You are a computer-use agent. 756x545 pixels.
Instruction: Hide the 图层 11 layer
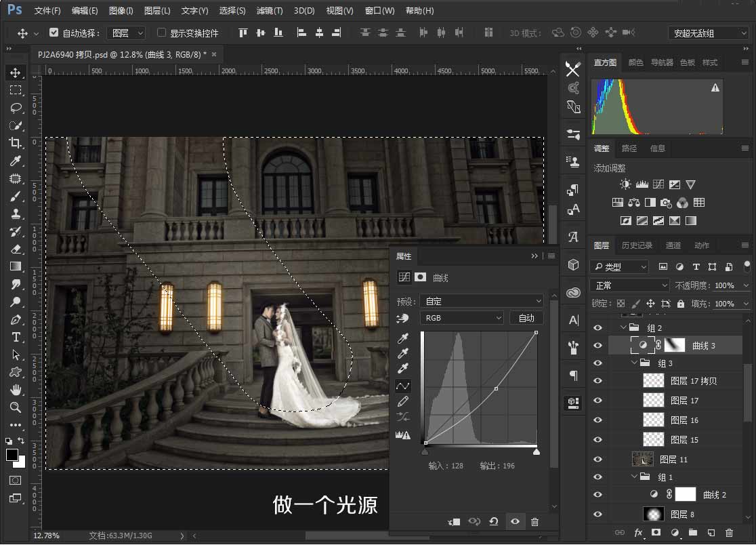pyautogui.click(x=597, y=459)
